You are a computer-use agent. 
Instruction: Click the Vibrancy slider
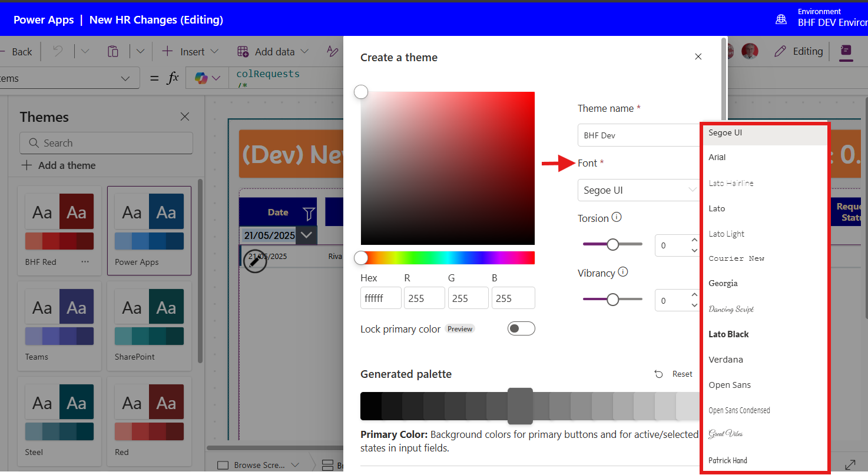pos(612,299)
